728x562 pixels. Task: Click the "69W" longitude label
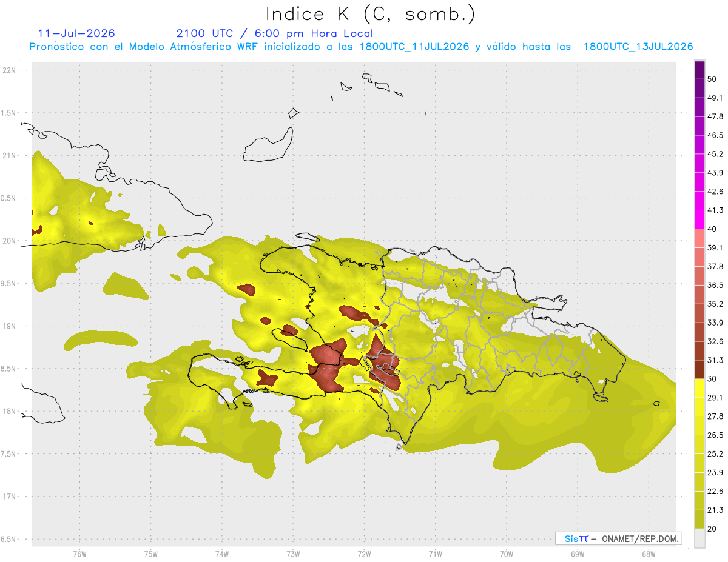(577, 554)
